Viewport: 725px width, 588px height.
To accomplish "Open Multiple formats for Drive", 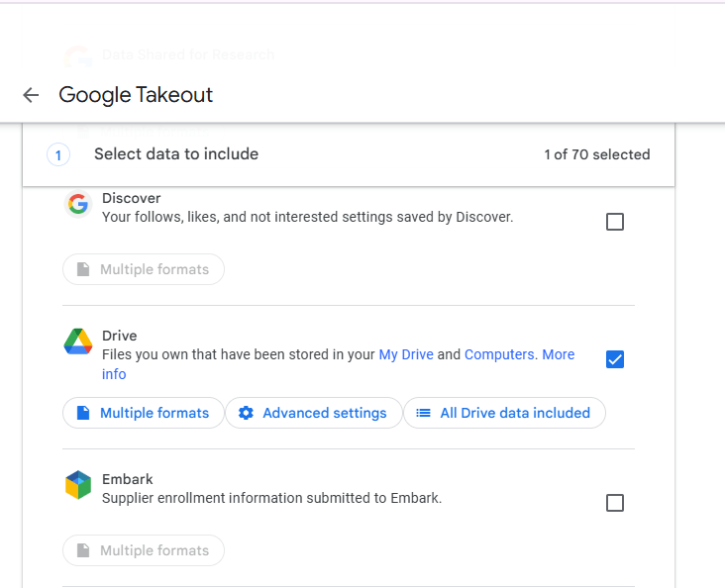I will pos(144,413).
